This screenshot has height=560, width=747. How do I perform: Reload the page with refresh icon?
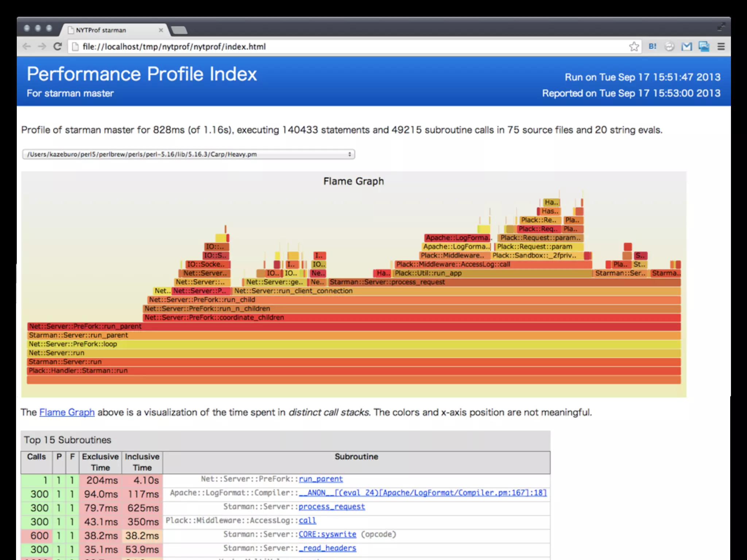coord(58,46)
